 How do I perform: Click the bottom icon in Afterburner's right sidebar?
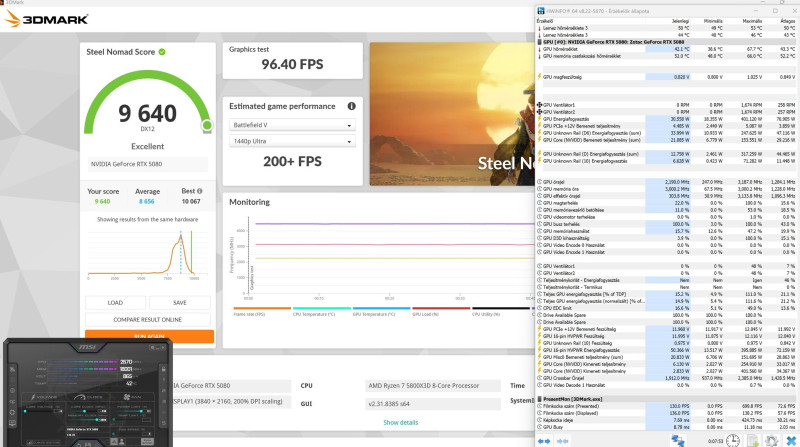pyautogui.click(x=164, y=423)
